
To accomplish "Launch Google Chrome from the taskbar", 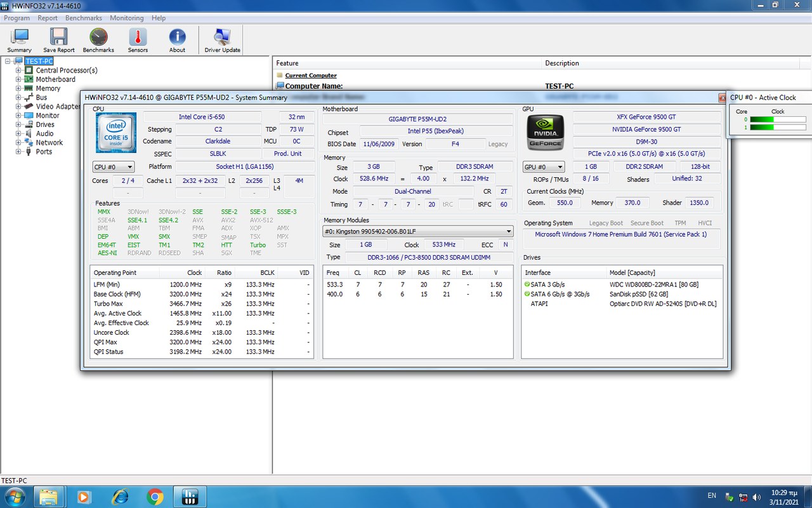I will pyautogui.click(x=155, y=496).
